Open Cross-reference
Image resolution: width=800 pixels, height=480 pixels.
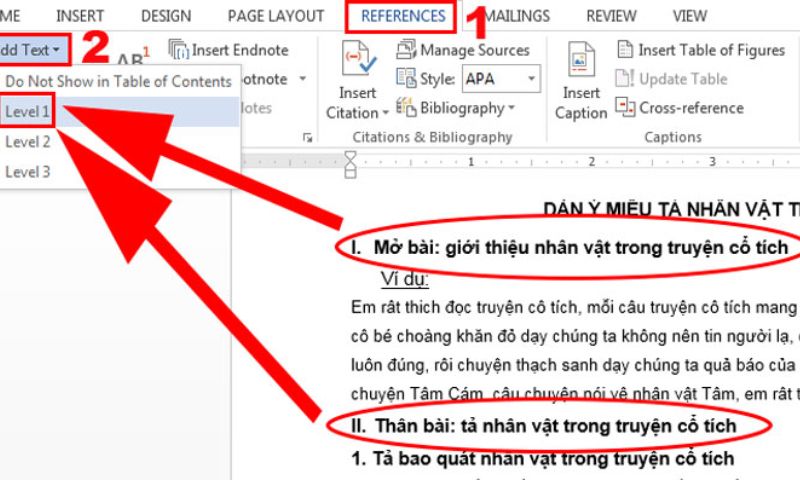pos(691,108)
